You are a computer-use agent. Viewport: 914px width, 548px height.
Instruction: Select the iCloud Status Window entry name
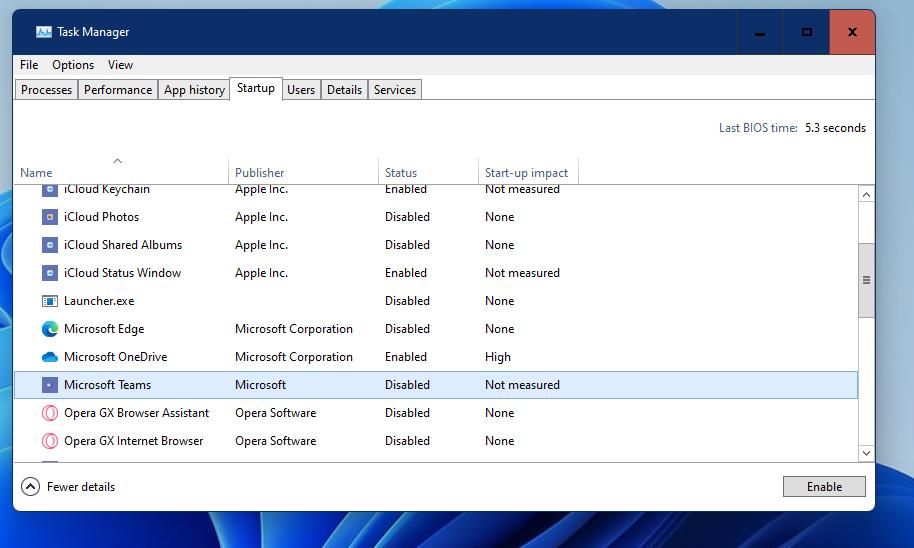122,273
